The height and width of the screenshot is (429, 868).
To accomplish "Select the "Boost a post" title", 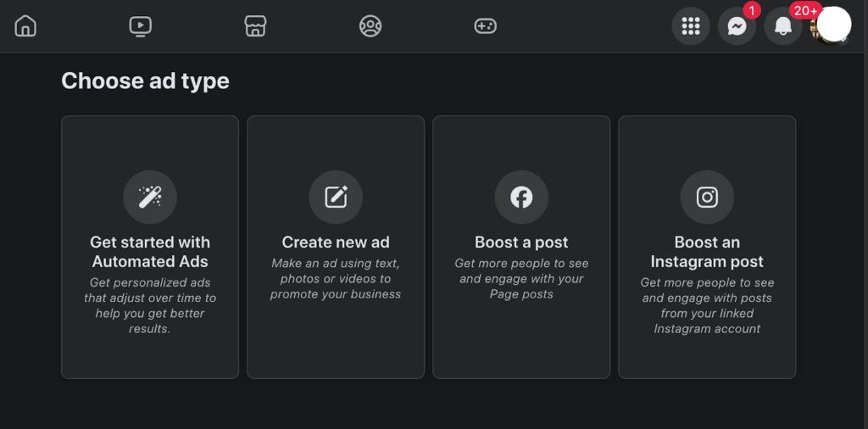I will coord(521,242).
